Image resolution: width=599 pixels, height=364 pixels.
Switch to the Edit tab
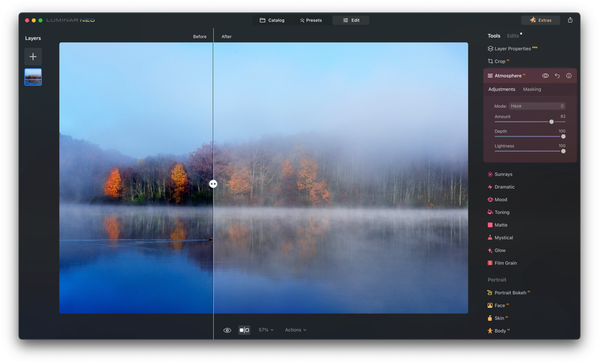(x=351, y=20)
